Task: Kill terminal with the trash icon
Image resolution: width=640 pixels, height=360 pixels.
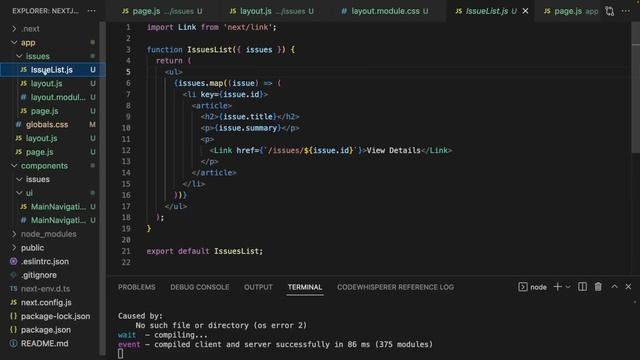Action: point(598,287)
